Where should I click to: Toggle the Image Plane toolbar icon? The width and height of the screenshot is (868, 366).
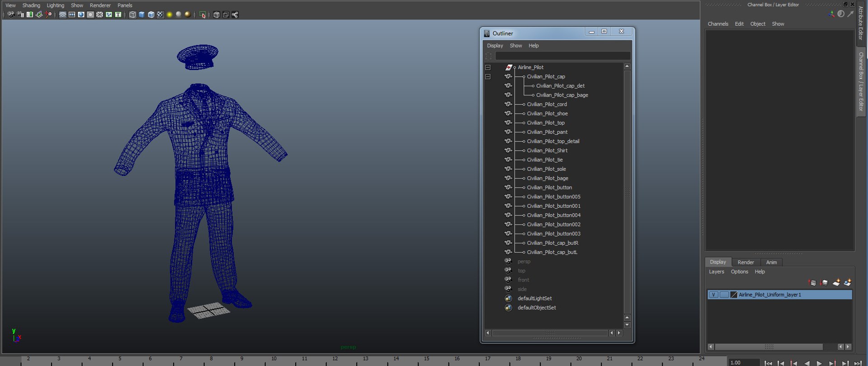39,14
